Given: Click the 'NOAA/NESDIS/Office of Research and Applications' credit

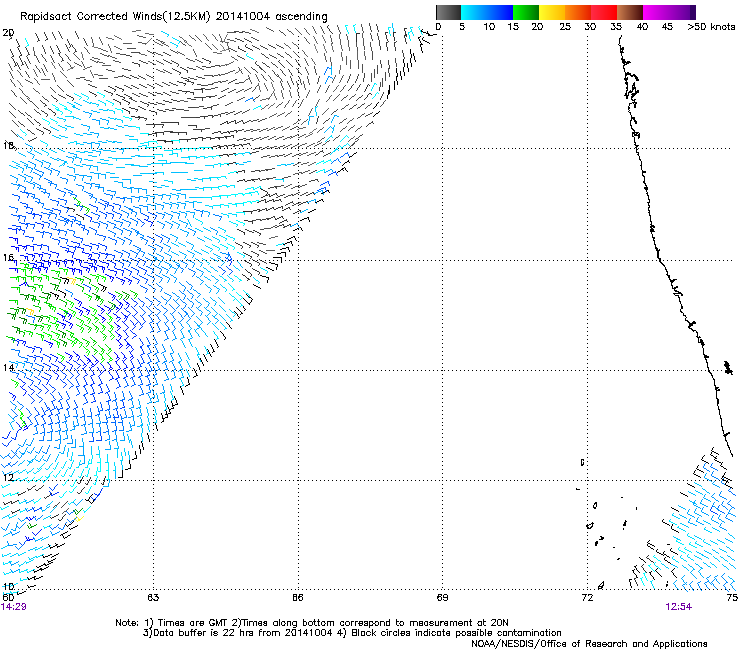Looking at the screenshot, I should [x=589, y=644].
